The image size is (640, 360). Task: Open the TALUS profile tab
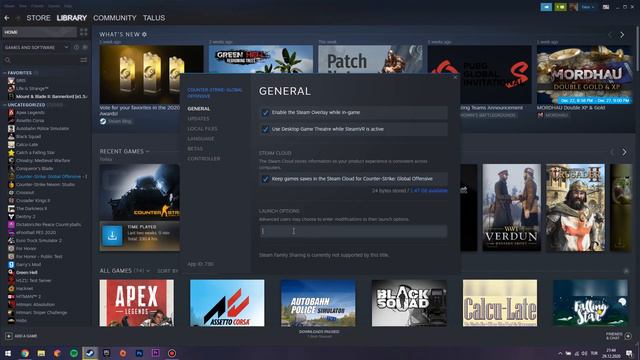(x=154, y=18)
